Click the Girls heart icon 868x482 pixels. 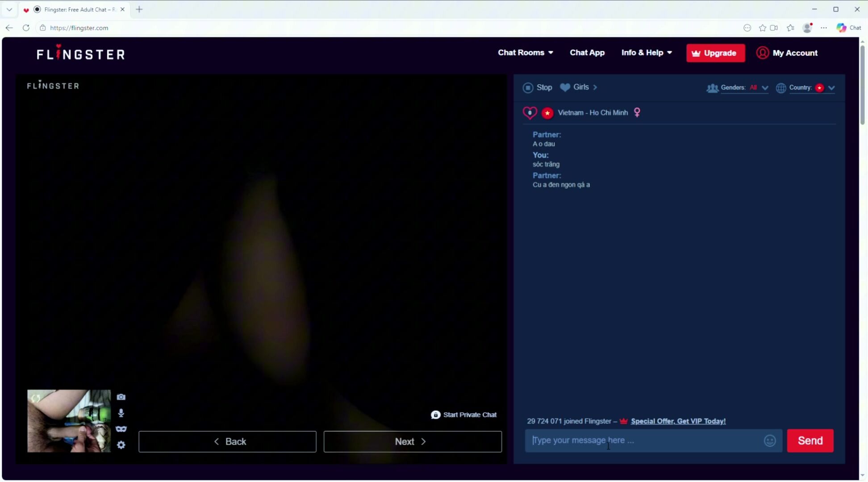click(x=565, y=87)
